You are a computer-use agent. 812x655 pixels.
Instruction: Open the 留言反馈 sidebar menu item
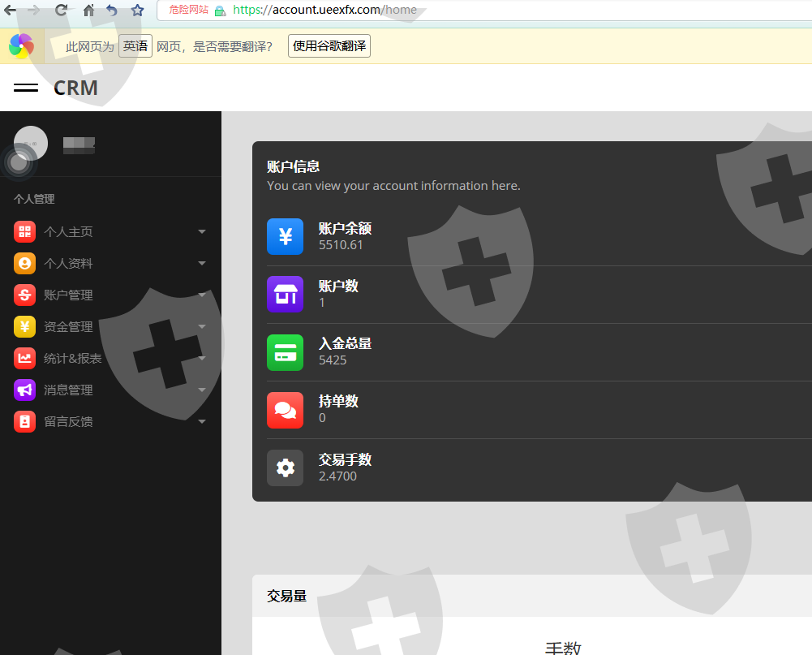coord(68,422)
